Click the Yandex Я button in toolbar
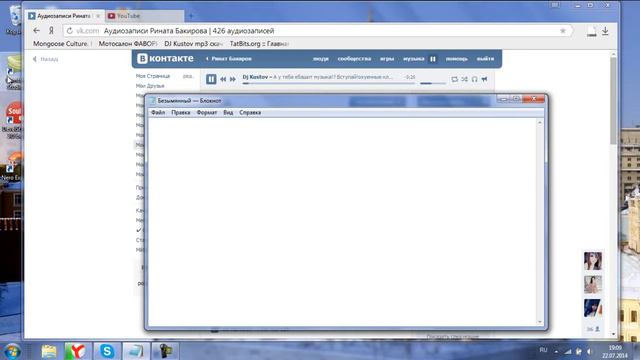The height and width of the screenshot is (360, 640). (x=51, y=31)
